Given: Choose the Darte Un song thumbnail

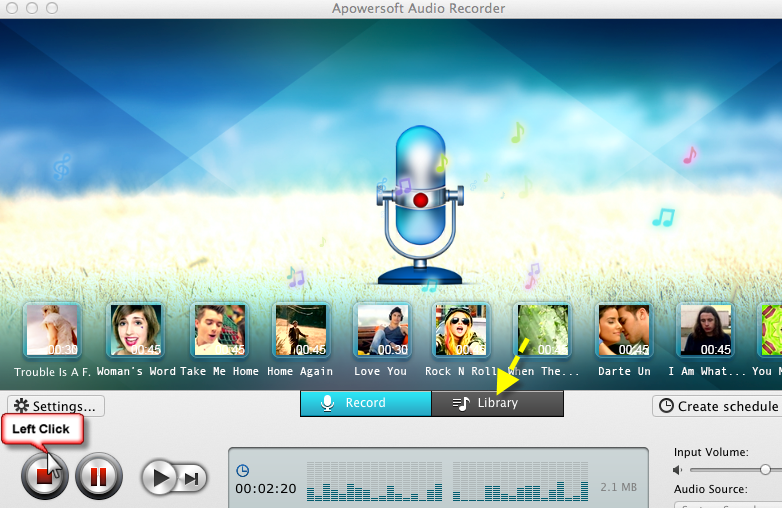Looking at the screenshot, I should pyautogui.click(x=624, y=331).
